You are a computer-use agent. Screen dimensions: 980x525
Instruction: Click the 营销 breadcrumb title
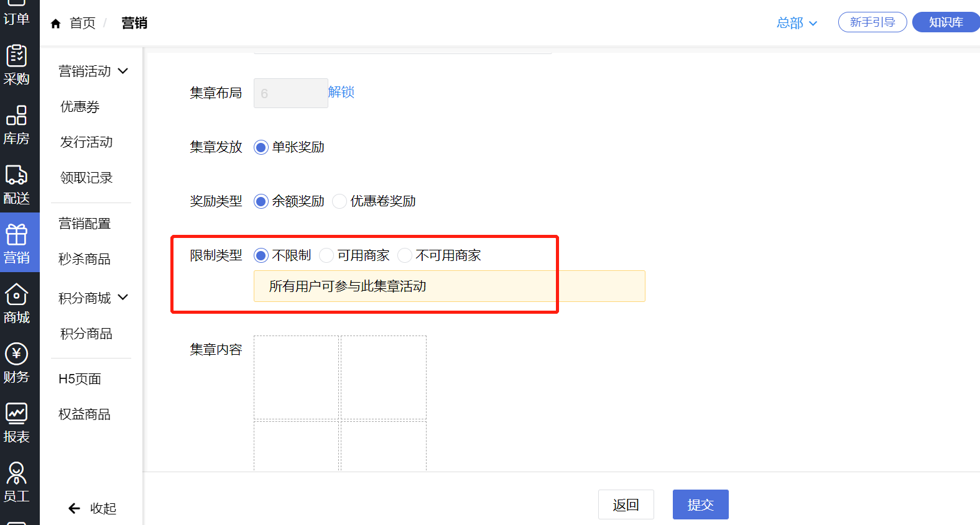[x=134, y=23]
